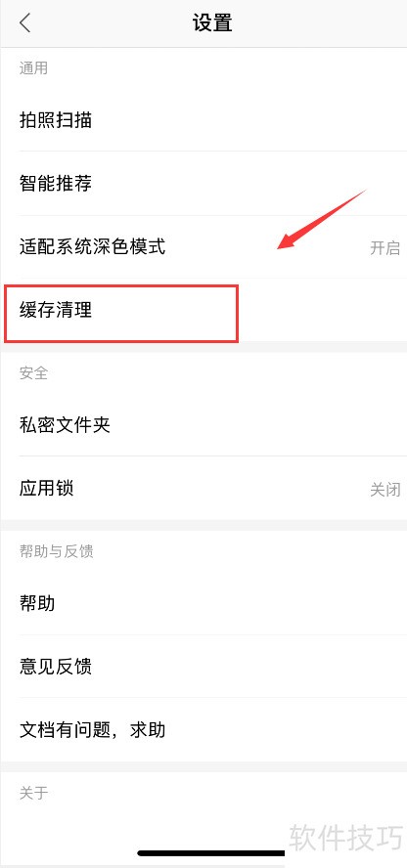The image size is (407, 868).
Task: Tap the 开启 status value
Action: pyautogui.click(x=384, y=247)
